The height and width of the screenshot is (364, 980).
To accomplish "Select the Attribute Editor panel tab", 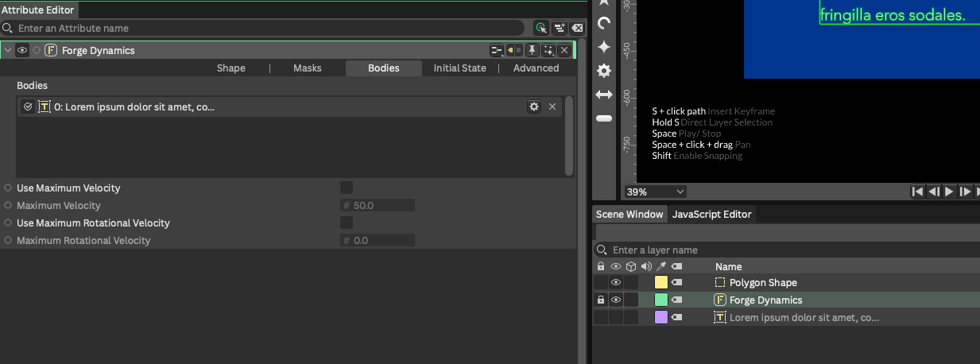I will point(38,10).
